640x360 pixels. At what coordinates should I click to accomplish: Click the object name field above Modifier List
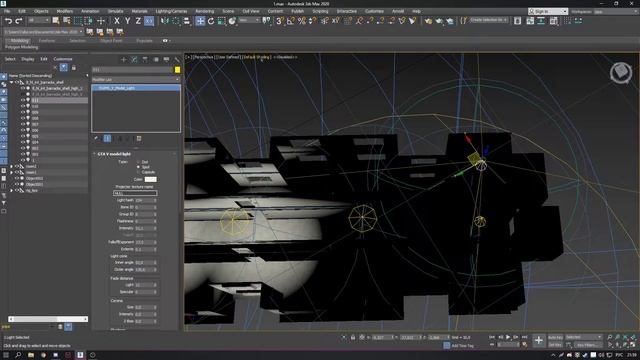(133, 70)
